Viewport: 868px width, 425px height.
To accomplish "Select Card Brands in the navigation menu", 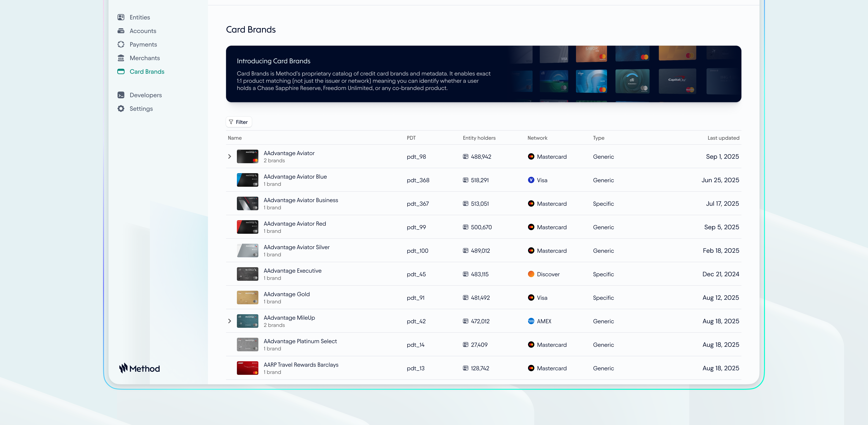I will 147,71.
